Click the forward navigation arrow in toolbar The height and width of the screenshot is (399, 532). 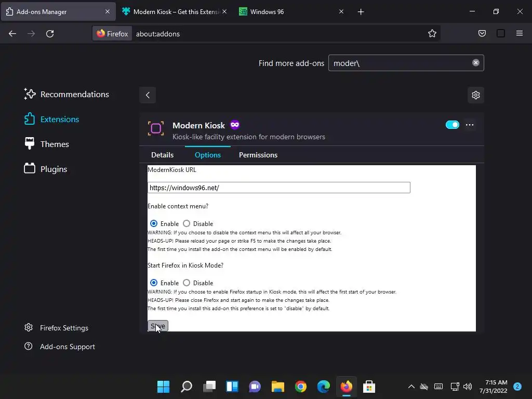coord(31,34)
